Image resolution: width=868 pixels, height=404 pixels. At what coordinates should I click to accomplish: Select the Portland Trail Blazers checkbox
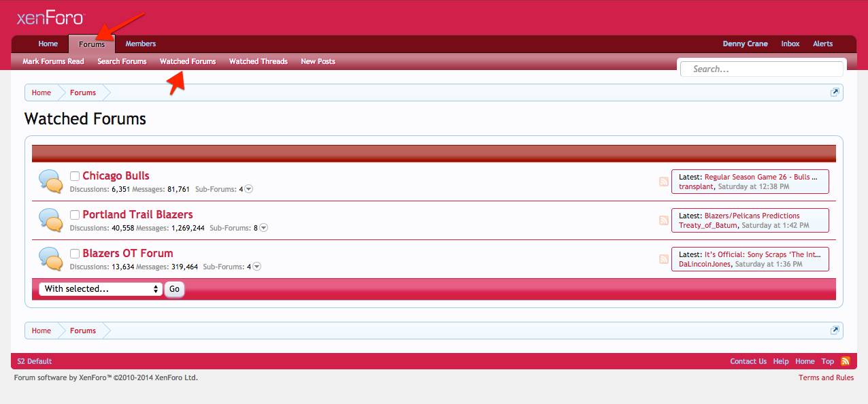coord(75,215)
